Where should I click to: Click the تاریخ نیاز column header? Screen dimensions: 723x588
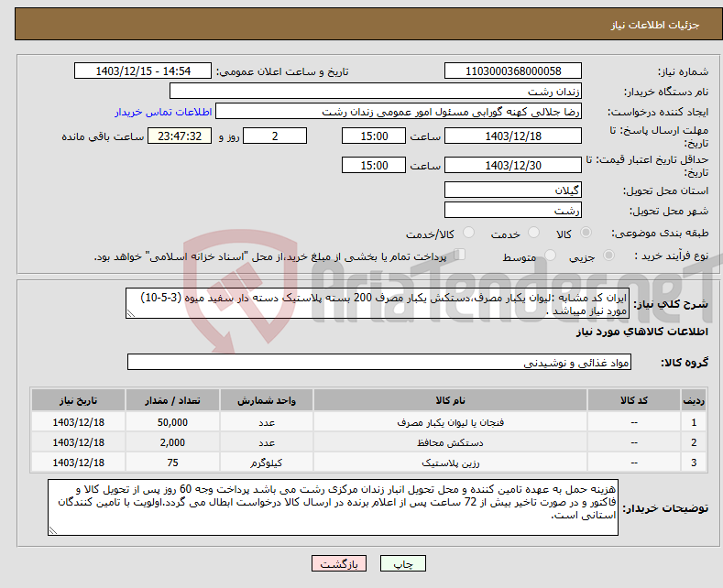click(x=79, y=400)
